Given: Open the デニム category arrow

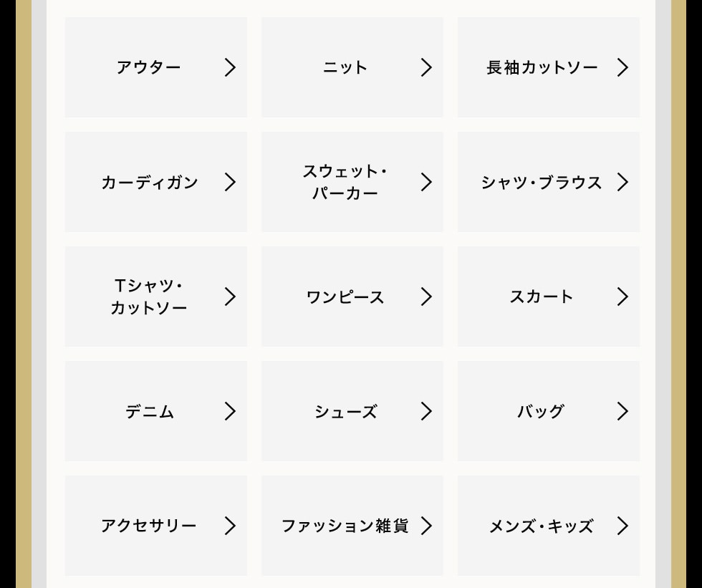Looking at the screenshot, I should click(230, 411).
